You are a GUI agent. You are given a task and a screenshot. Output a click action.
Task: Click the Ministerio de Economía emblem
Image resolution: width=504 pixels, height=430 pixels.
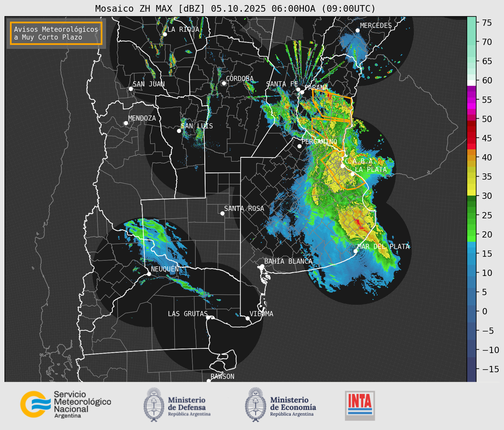tap(255, 405)
